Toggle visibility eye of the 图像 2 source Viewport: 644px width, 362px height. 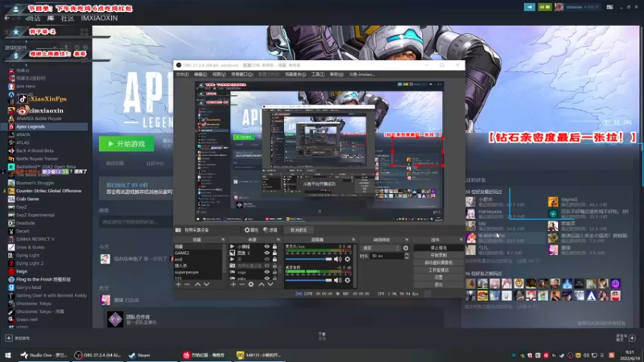click(x=267, y=253)
